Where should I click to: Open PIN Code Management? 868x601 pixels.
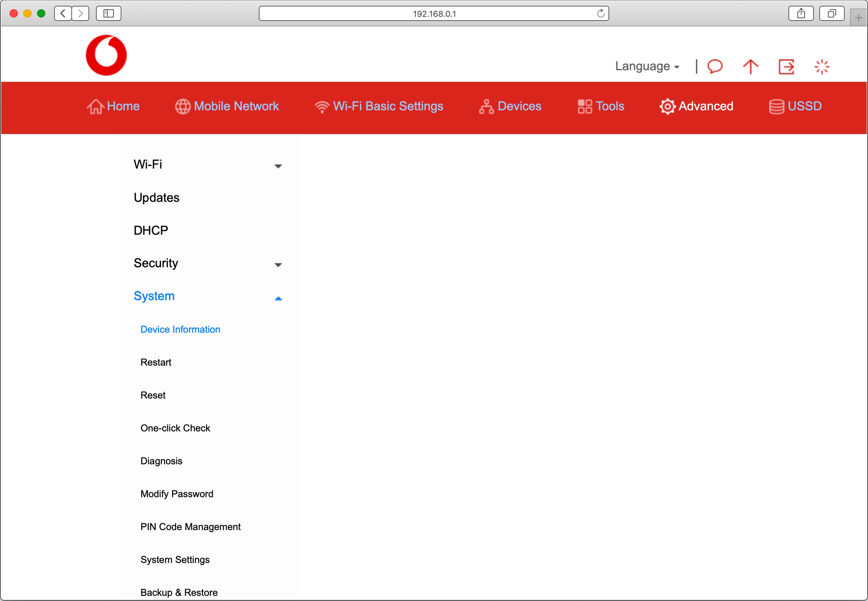[x=190, y=527]
